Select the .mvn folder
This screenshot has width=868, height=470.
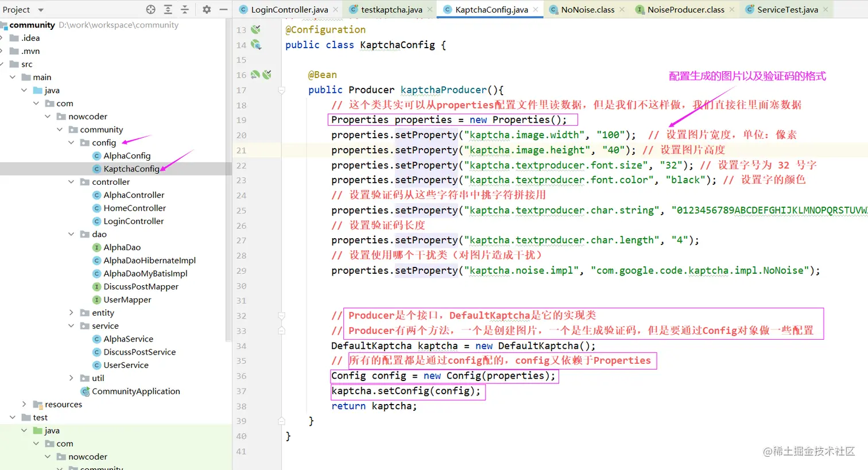30,51
